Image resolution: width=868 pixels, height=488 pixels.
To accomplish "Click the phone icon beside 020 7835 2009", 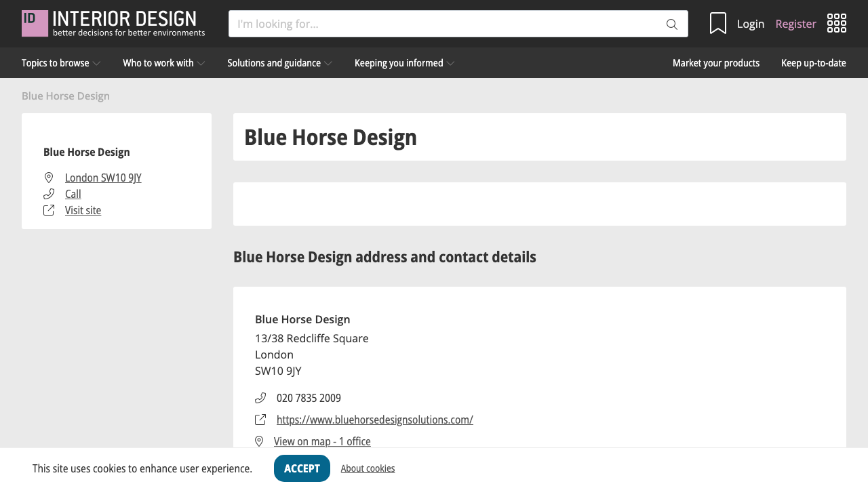I will [261, 398].
